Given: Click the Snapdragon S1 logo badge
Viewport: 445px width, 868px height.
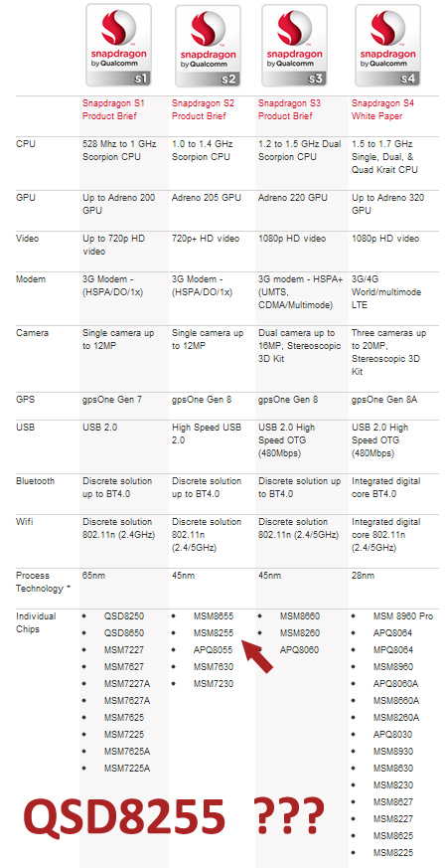Looking at the screenshot, I should (118, 45).
